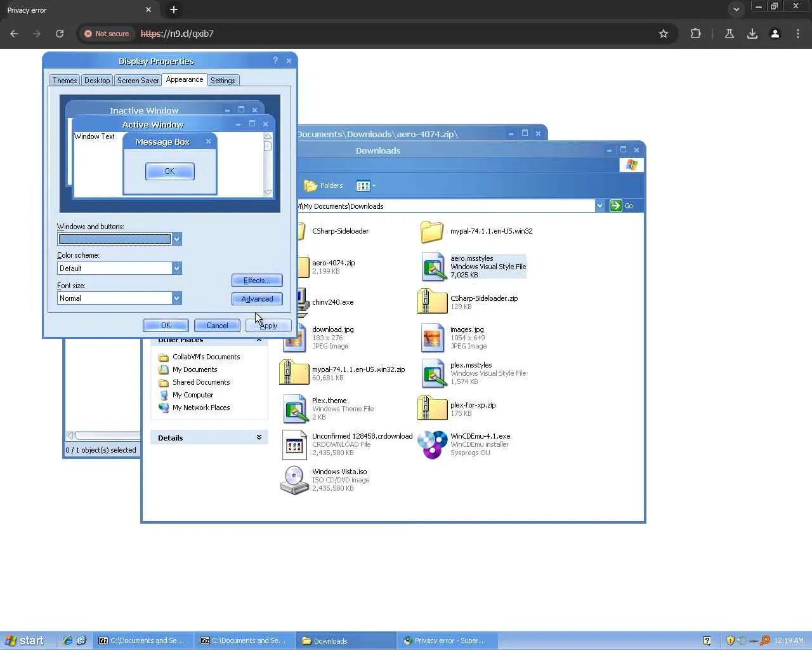Click the Apply button
The height and width of the screenshot is (650, 812).
pyautogui.click(x=268, y=326)
